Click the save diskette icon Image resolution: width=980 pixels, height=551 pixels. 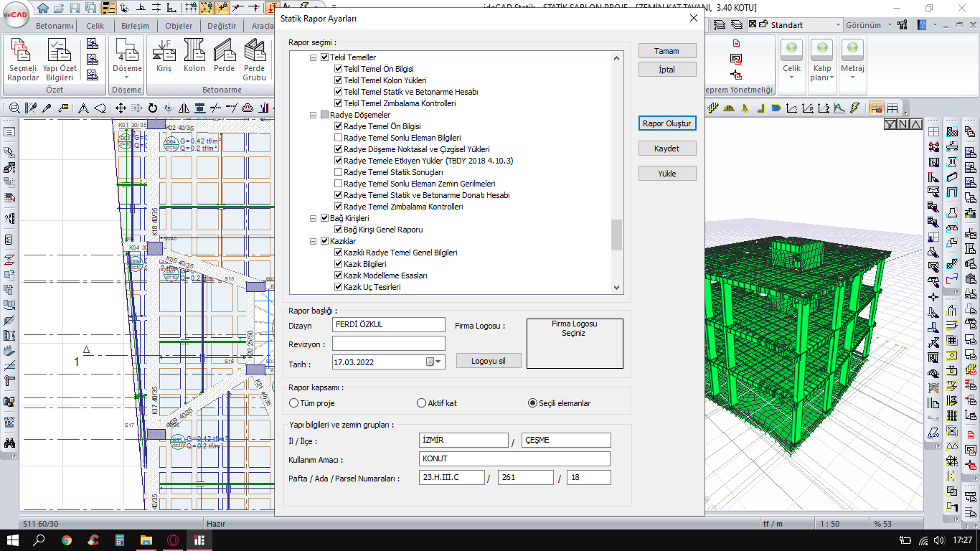point(75,8)
